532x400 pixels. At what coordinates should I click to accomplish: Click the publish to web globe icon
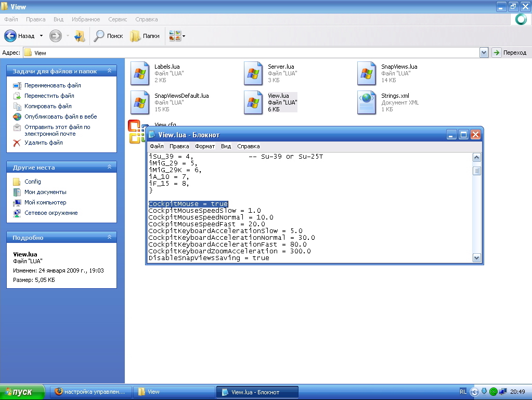click(x=17, y=117)
